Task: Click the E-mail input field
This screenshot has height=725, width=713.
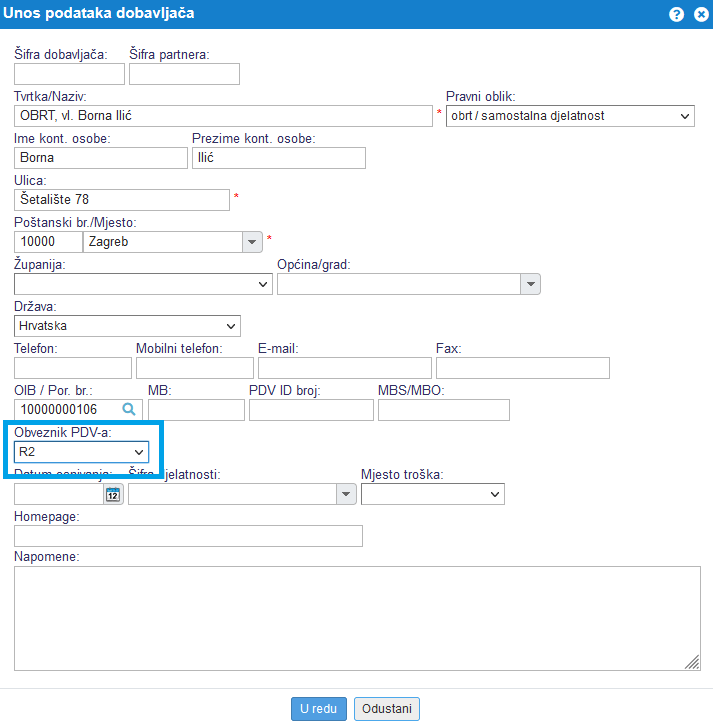Action: tap(344, 368)
